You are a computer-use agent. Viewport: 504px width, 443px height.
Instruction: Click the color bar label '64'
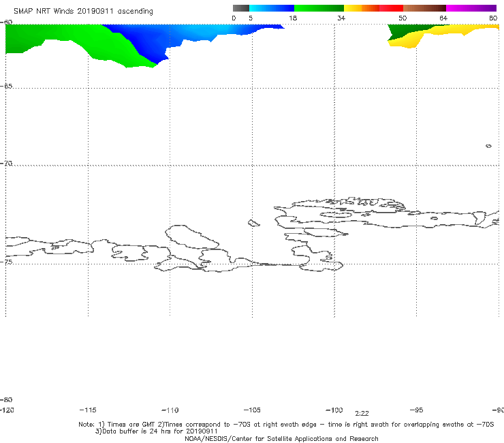pos(443,18)
